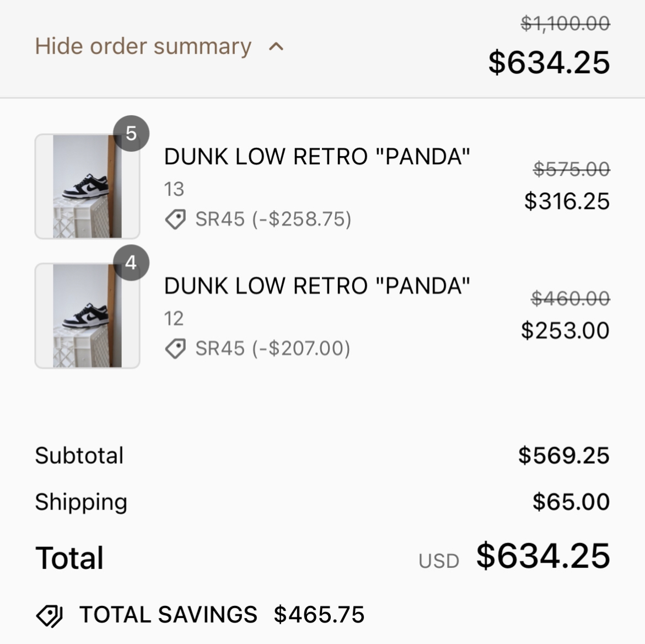Click the quantity badge showing 4
This screenshot has width=645, height=644.
(x=131, y=262)
